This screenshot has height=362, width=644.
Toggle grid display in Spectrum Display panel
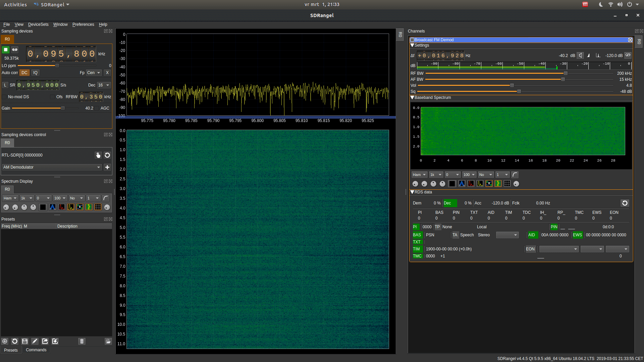point(98,207)
